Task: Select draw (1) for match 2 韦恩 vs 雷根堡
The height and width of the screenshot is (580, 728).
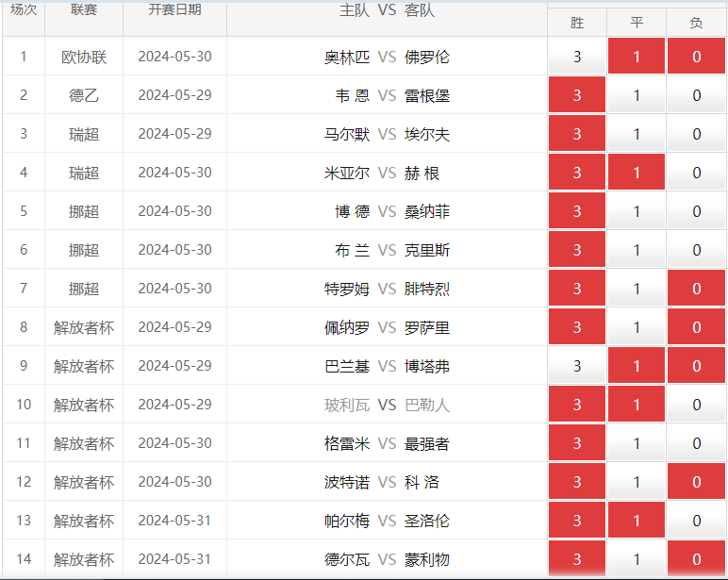Action: click(637, 94)
